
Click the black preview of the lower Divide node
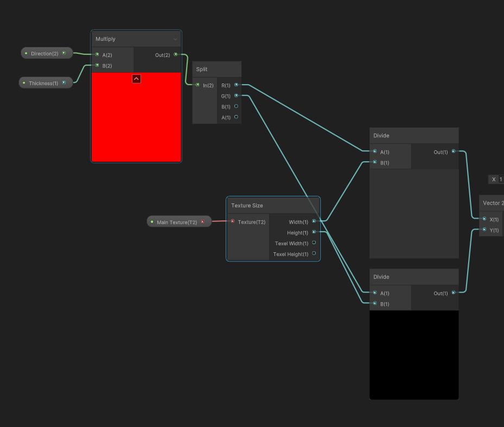[x=414, y=355]
